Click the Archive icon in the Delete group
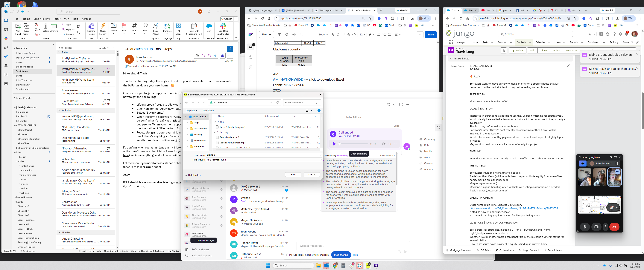The height and width of the screenshot is (270, 644). (x=54, y=27)
